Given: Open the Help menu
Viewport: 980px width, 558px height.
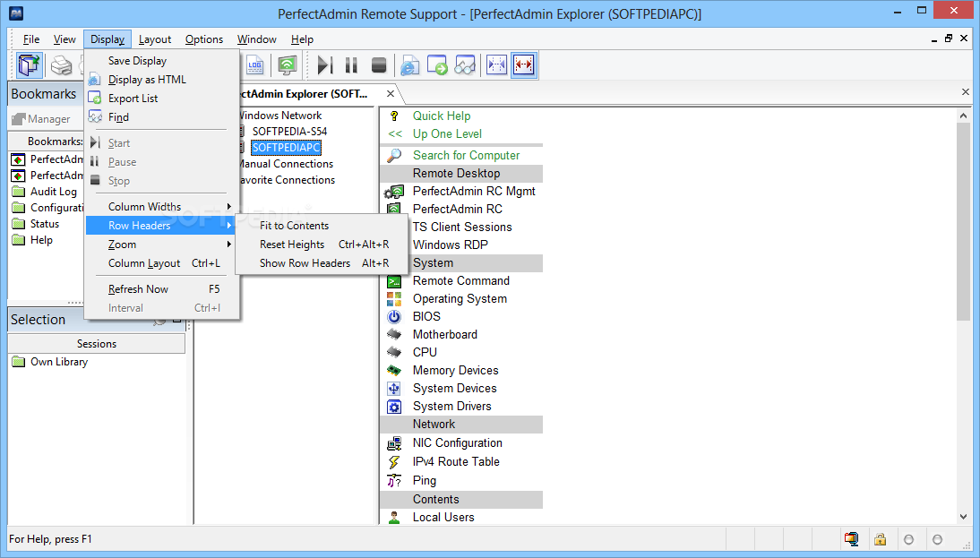Looking at the screenshot, I should coord(302,39).
